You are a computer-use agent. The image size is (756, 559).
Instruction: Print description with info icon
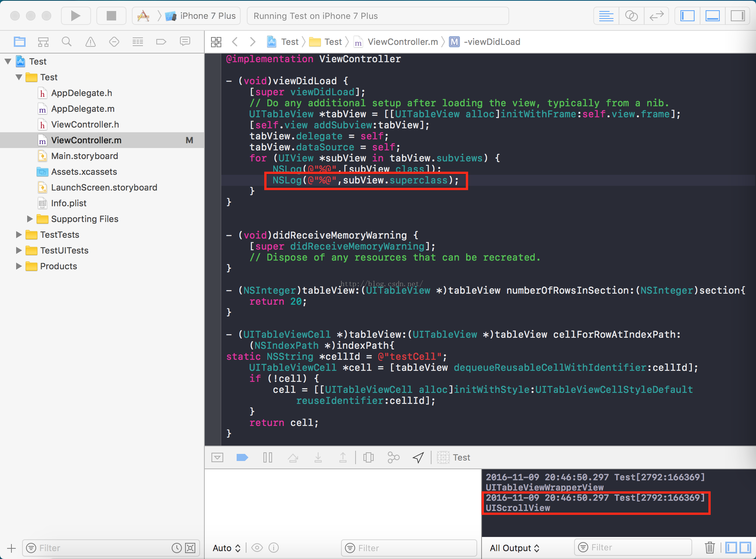pos(274,548)
